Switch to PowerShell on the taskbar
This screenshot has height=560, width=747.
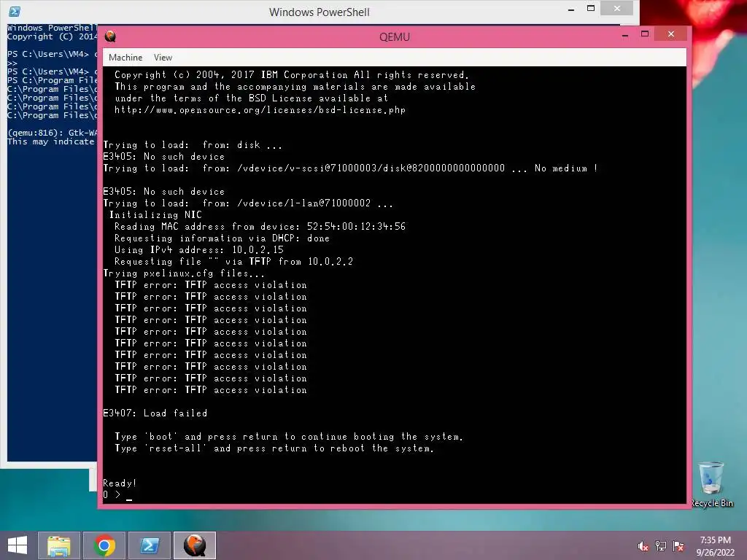pos(150,545)
